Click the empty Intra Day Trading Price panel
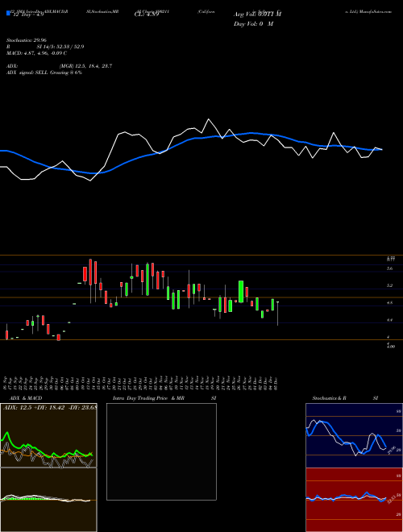Screen dimensions: 403x532 [161, 451]
